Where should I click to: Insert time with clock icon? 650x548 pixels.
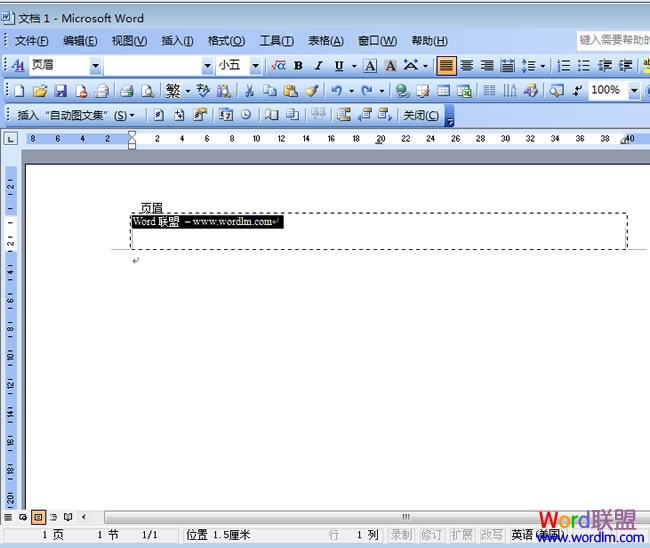click(246, 115)
